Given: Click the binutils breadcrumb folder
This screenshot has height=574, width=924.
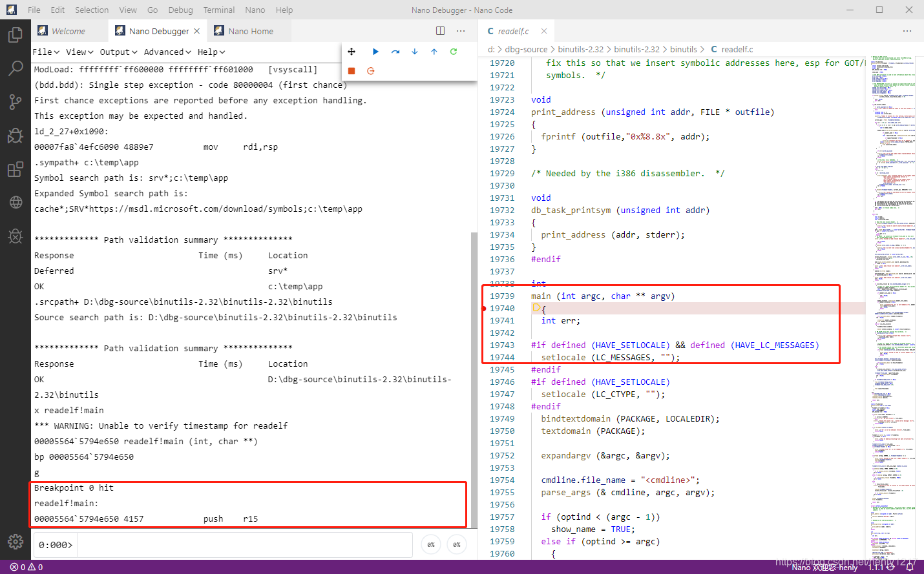Looking at the screenshot, I should pos(684,49).
